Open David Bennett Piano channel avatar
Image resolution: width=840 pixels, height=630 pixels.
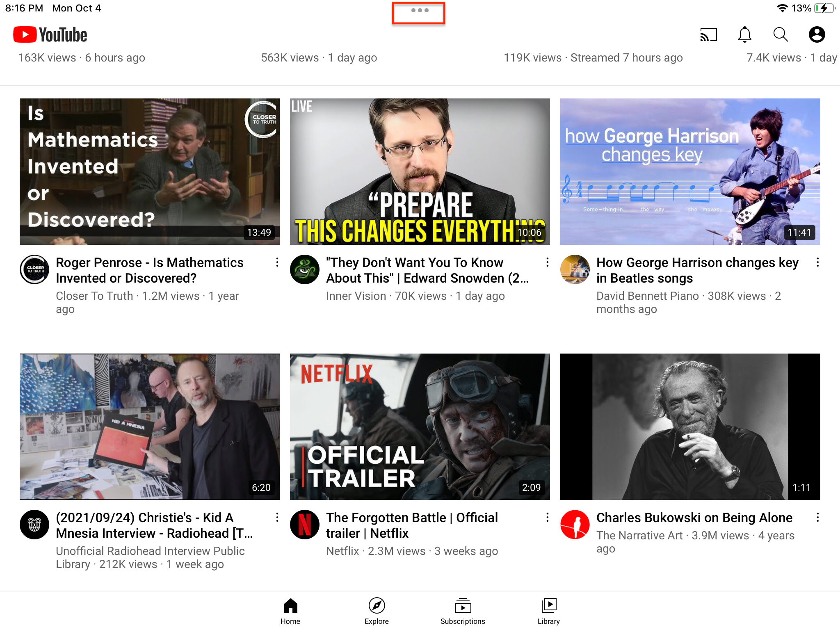point(575,269)
